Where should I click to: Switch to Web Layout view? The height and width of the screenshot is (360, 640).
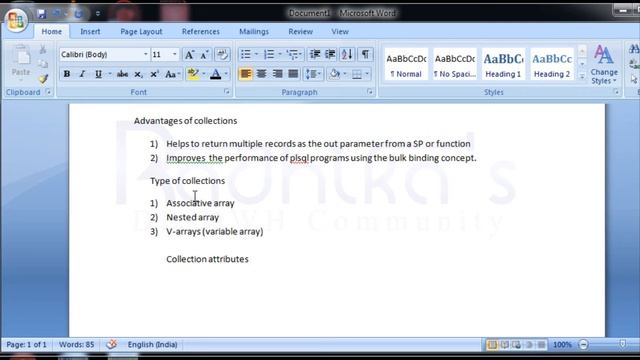pos(516,345)
